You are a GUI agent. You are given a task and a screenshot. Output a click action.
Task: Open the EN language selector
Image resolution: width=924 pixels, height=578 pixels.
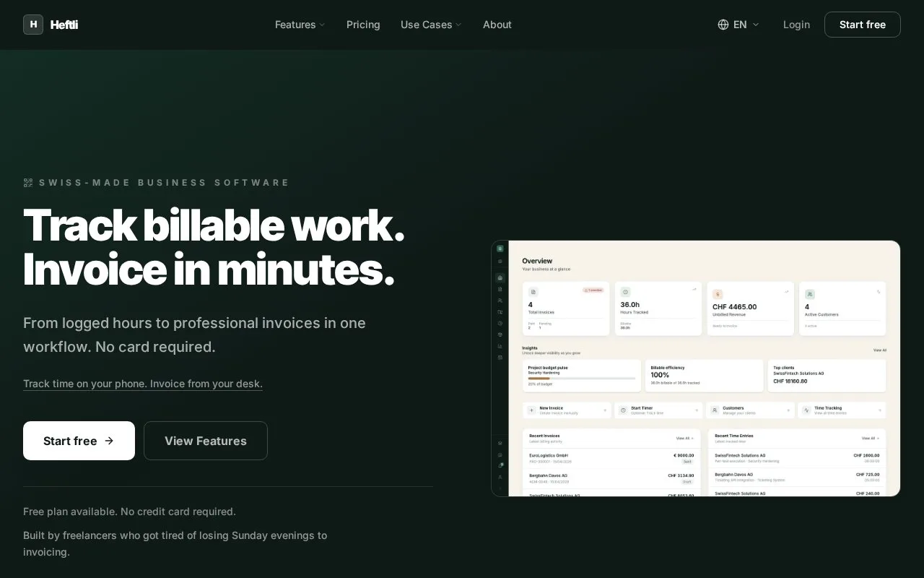738,25
